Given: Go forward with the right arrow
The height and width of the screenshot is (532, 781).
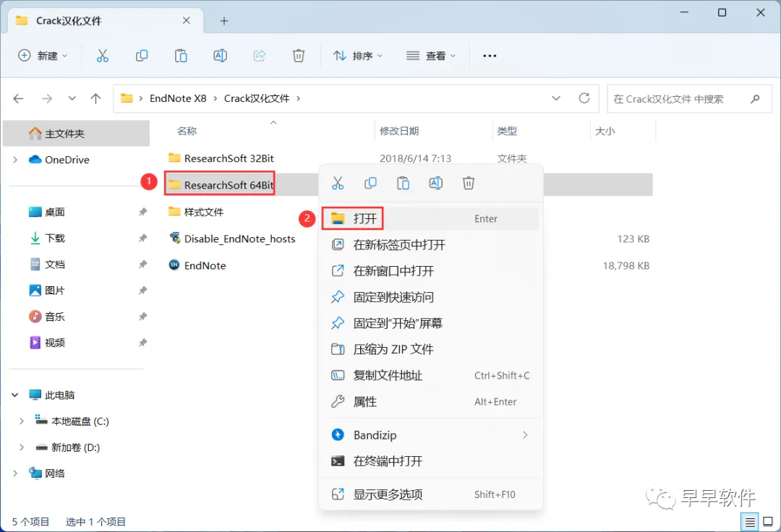Looking at the screenshot, I should point(47,98).
